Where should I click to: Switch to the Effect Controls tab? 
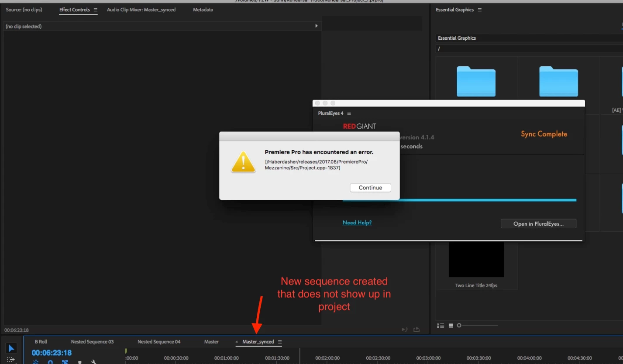click(x=75, y=10)
